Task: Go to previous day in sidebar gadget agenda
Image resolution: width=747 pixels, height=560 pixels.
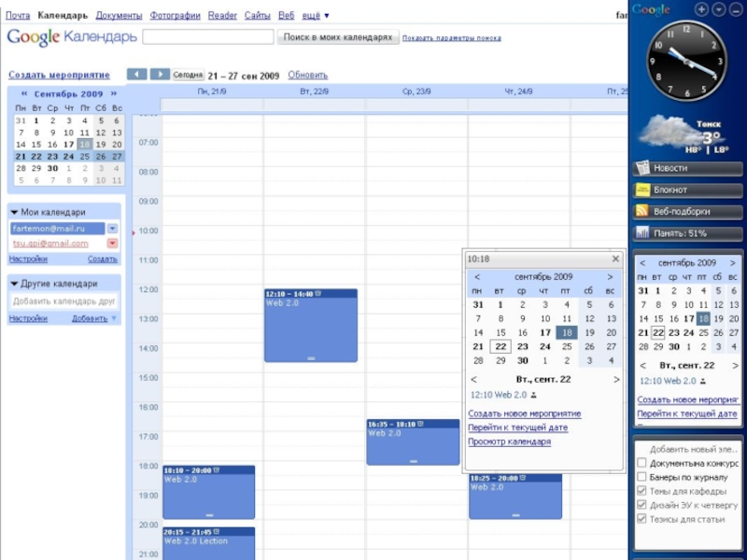Action: (642, 366)
